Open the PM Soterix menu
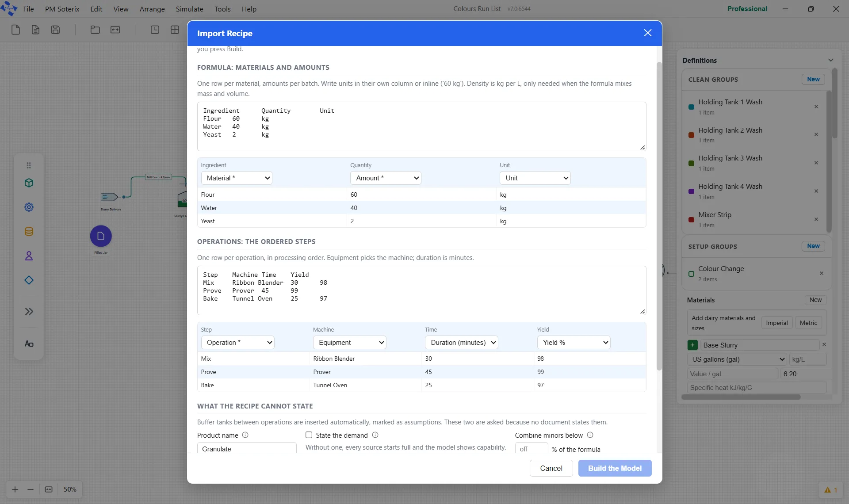 [x=62, y=9]
